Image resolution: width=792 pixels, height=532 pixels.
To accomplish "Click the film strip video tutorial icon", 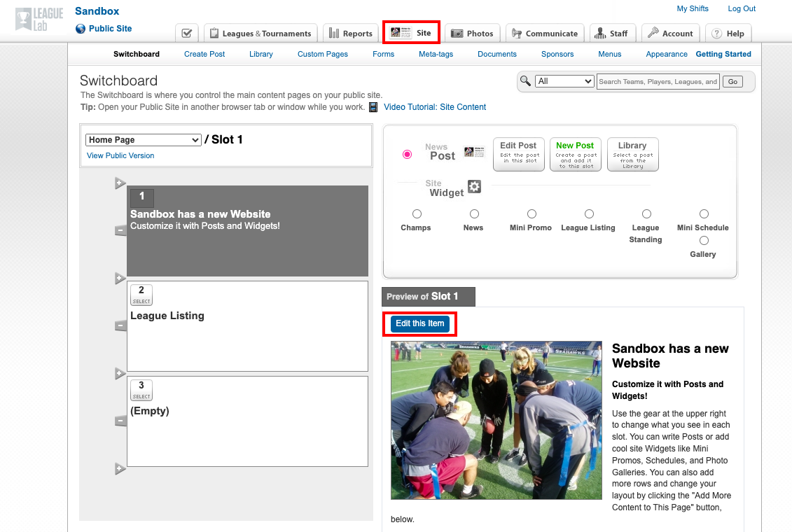I will [x=373, y=107].
